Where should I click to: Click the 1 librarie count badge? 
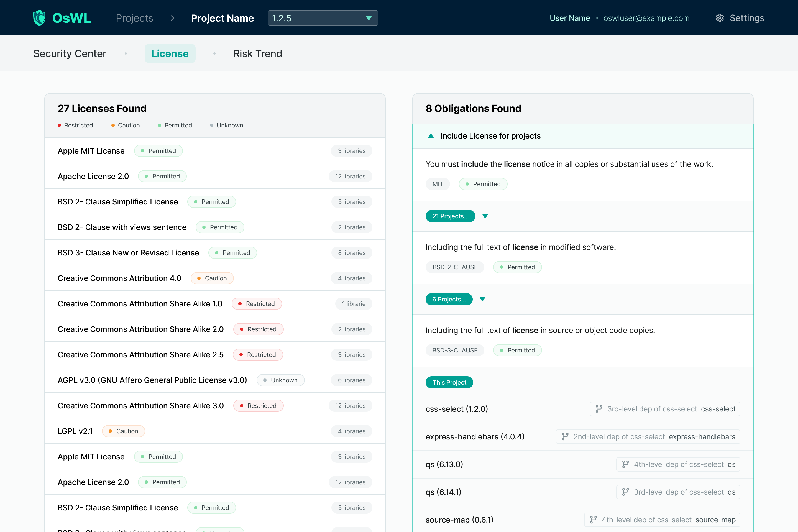354,304
